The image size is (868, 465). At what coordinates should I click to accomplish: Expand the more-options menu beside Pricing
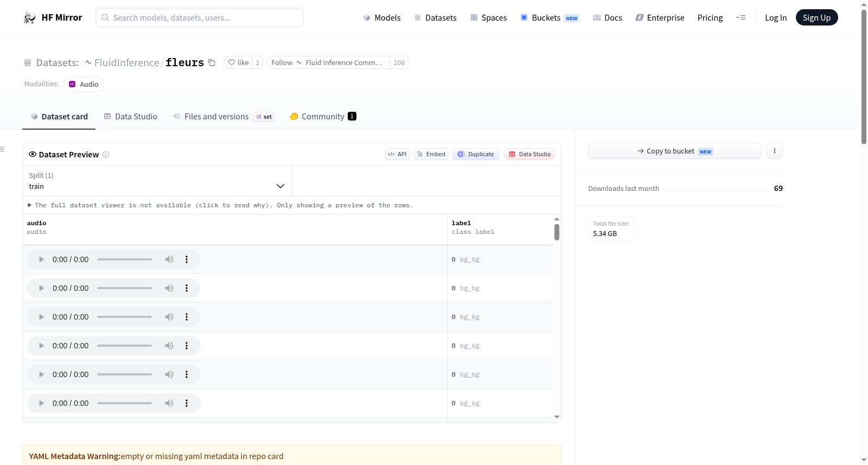tap(741, 18)
